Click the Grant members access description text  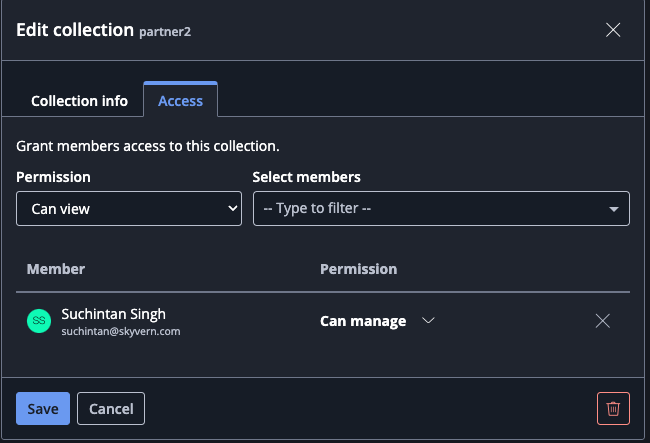click(148, 146)
